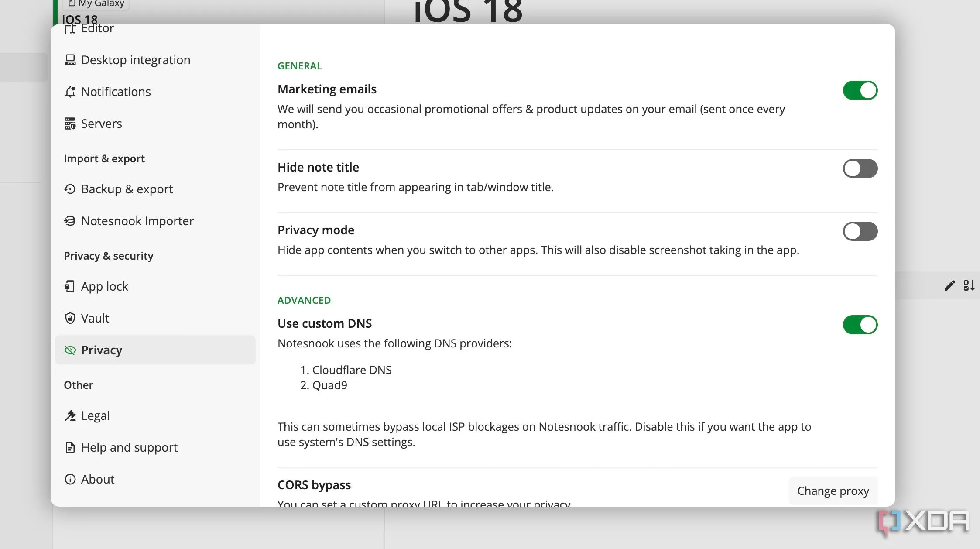
Task: Click the Legal gavel icon
Action: 70,415
